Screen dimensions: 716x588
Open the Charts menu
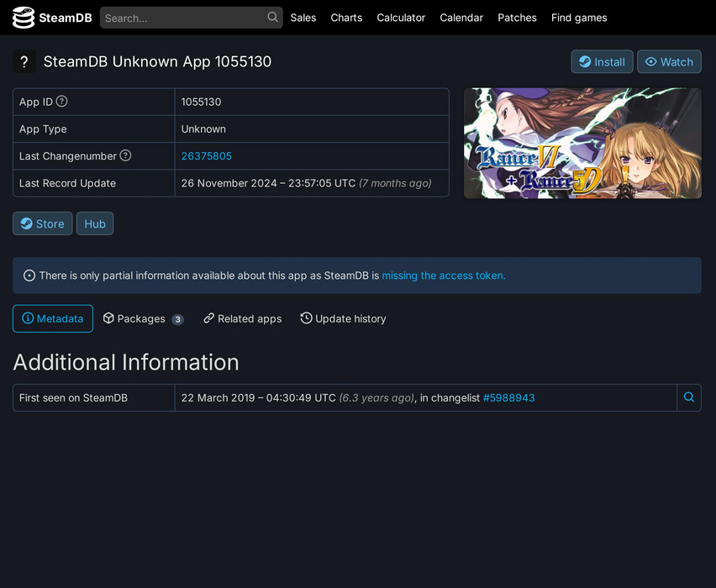pyautogui.click(x=346, y=18)
